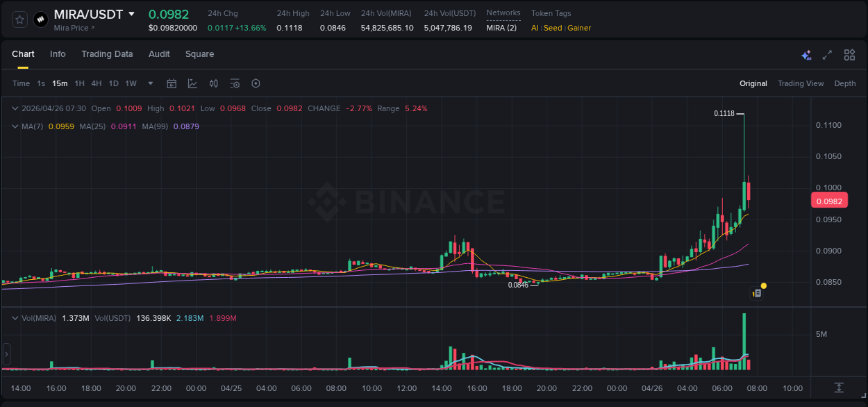868x407 pixels.
Task: Click the red 0.0982 price label
Action: [x=829, y=200]
